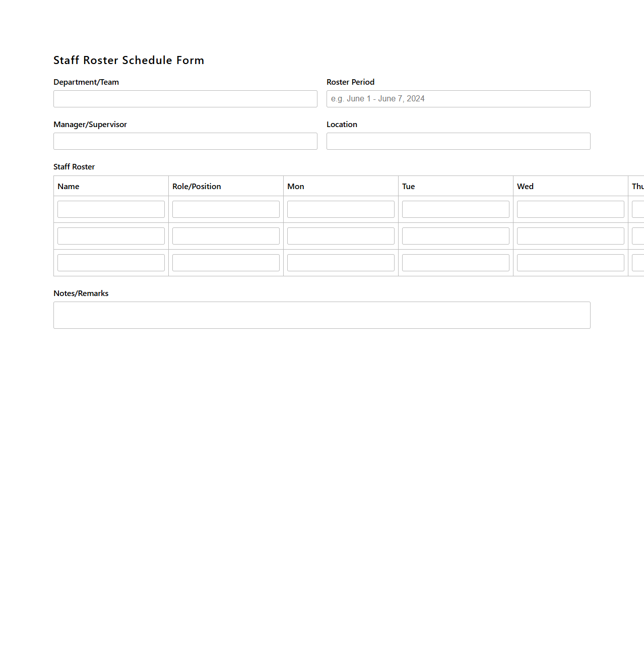This screenshot has width=644, height=648.
Task: Click the first row Role/Position field
Action: coord(225,209)
